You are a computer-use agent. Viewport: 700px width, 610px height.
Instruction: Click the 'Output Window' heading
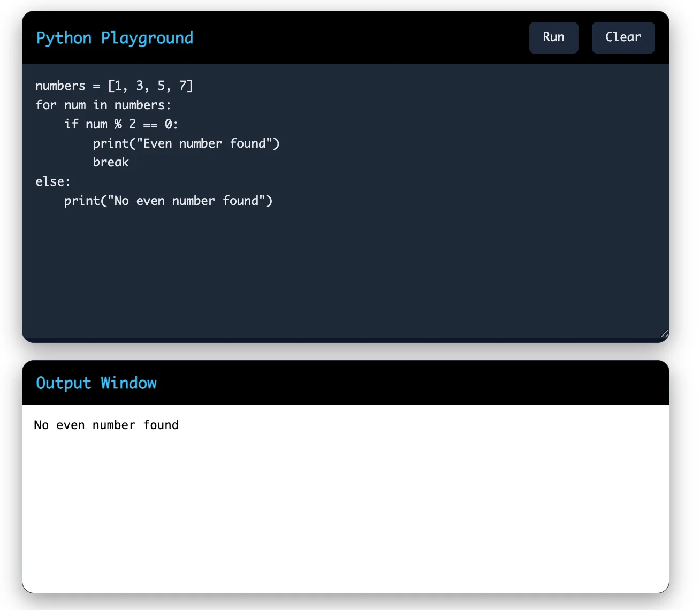pyautogui.click(x=96, y=383)
